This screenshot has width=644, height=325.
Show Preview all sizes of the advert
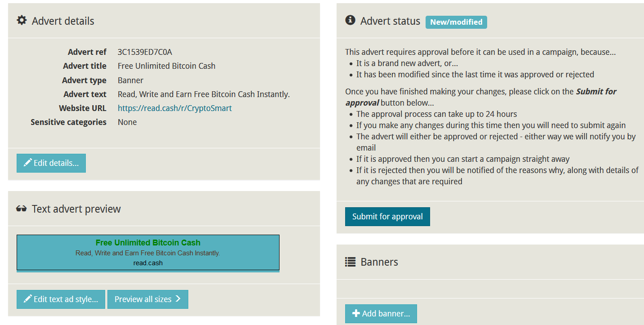click(x=148, y=299)
